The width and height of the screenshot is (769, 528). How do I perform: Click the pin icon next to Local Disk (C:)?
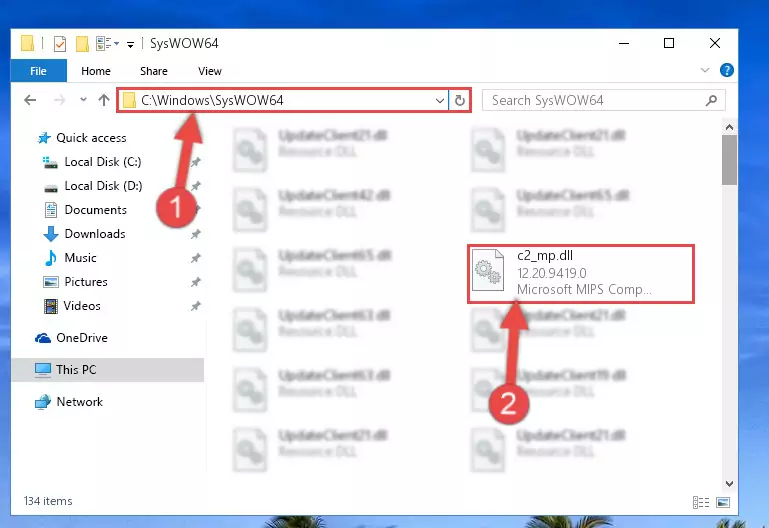pyautogui.click(x=195, y=162)
